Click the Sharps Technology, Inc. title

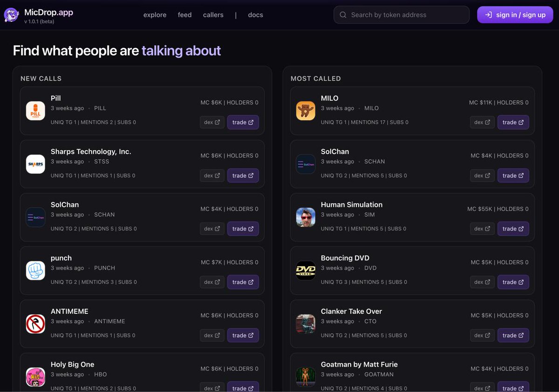91,152
